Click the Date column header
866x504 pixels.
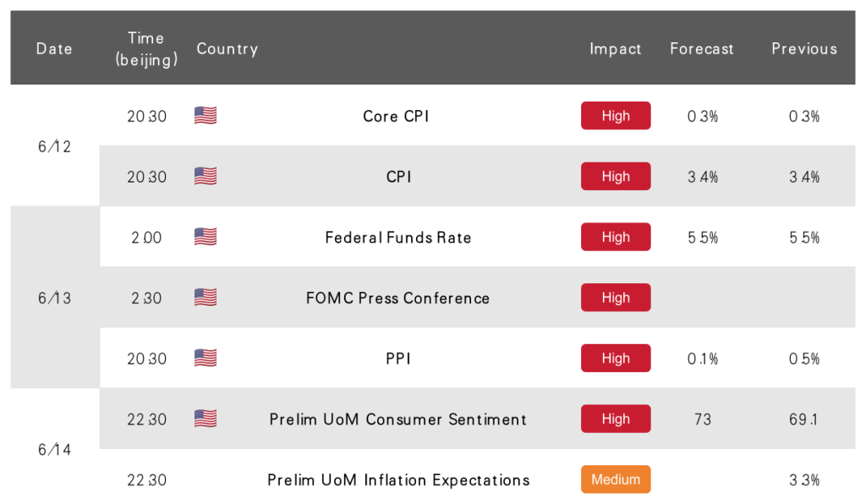pyautogui.click(x=54, y=48)
